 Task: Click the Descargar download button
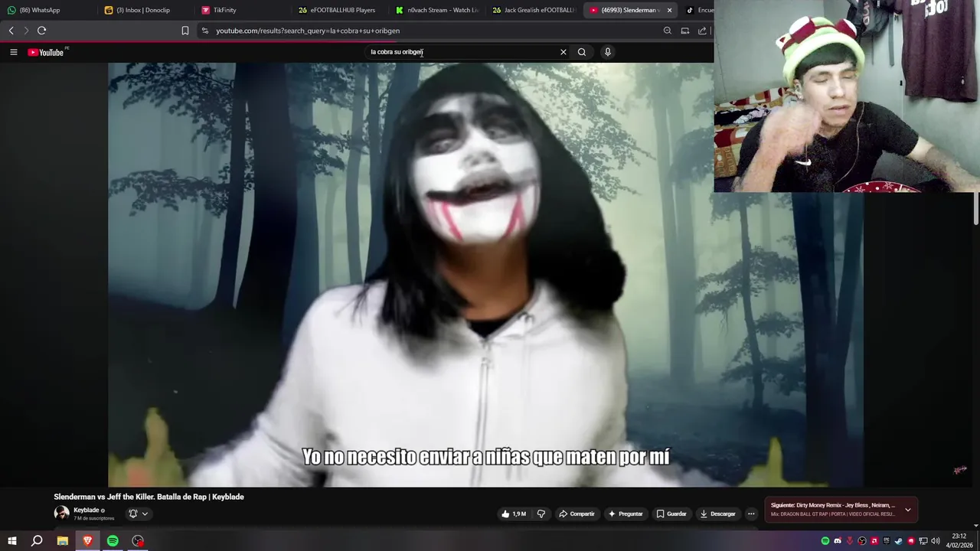tap(717, 514)
